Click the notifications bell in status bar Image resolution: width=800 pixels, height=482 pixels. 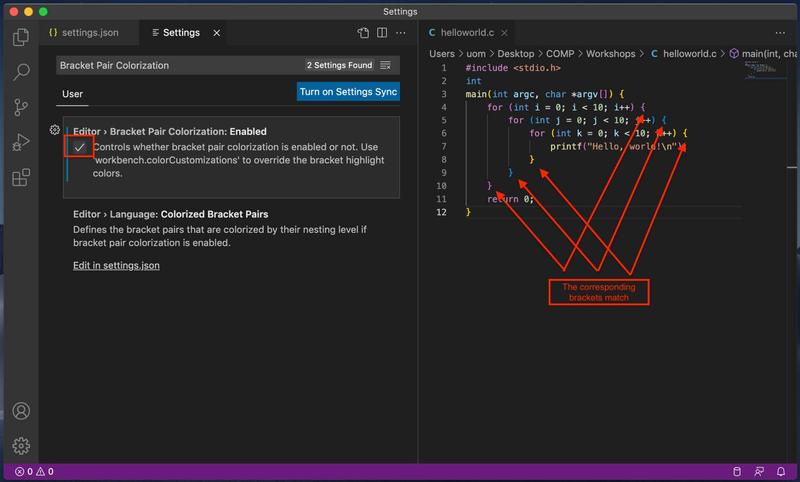[783, 471]
